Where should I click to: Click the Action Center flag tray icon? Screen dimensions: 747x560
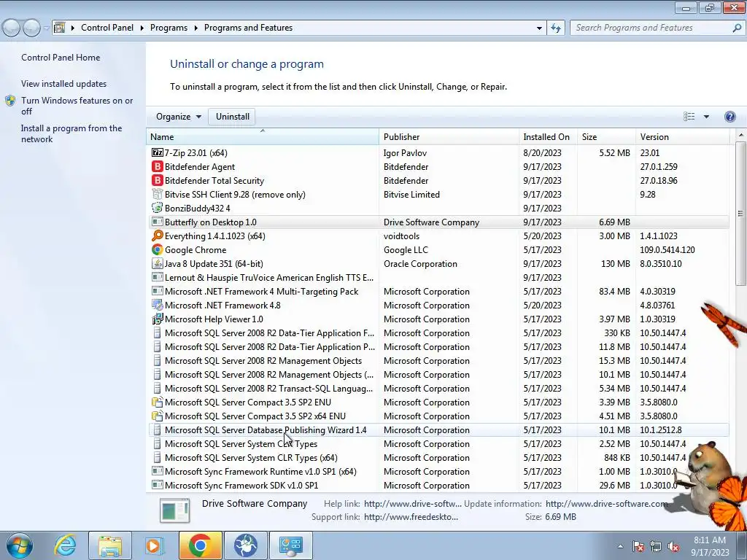(x=638, y=547)
